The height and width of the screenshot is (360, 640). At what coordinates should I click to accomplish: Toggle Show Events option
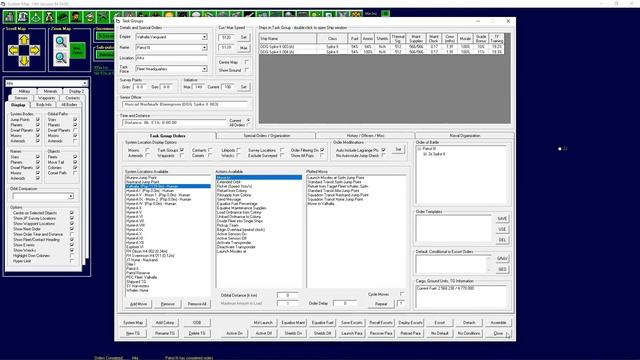coord(72,245)
